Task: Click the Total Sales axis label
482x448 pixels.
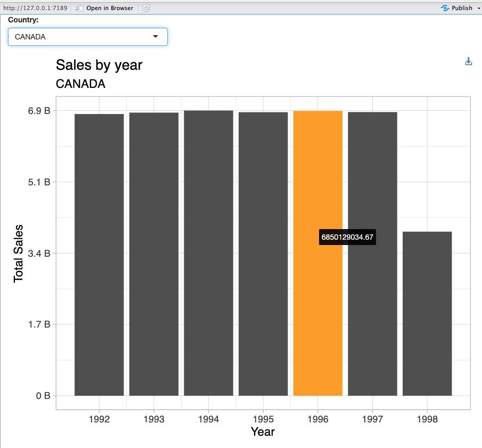Action: pyautogui.click(x=19, y=253)
